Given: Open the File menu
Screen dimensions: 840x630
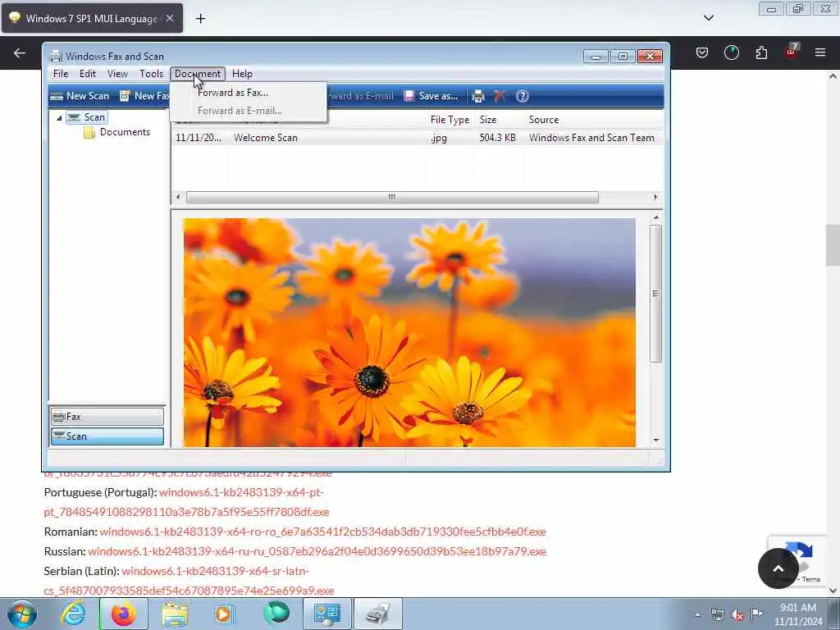Looking at the screenshot, I should click(x=61, y=74).
